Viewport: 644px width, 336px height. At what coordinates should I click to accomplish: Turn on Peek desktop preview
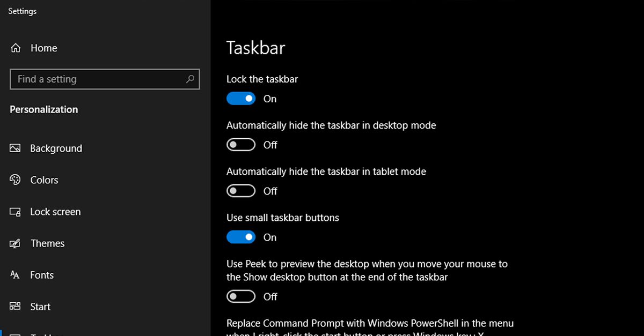pos(241,296)
